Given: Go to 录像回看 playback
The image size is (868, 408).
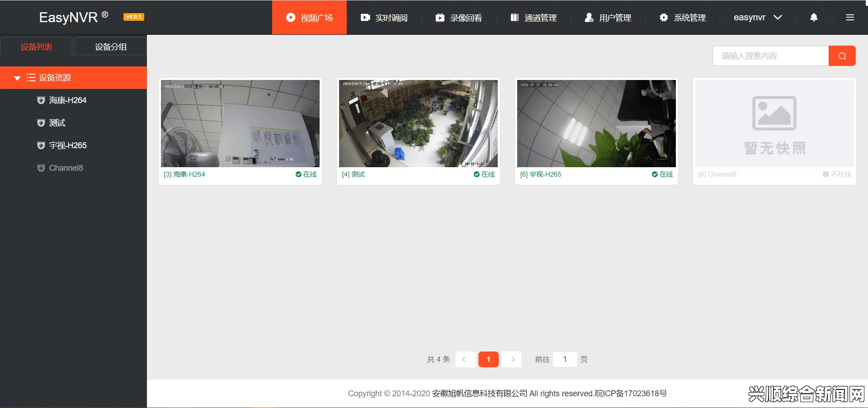Looking at the screenshot, I should coord(458,18).
